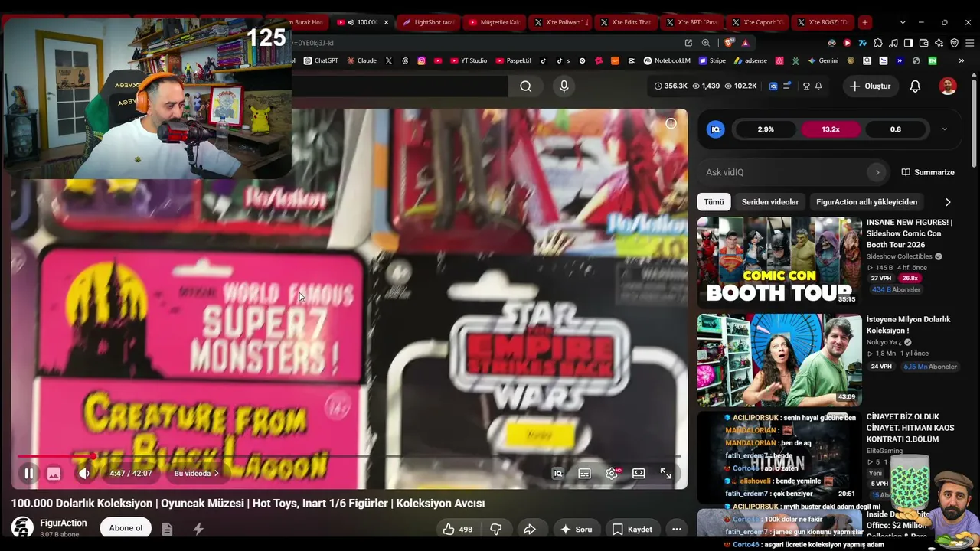Open the Gemini bookmark
The width and height of the screenshot is (980, 551).
click(823, 60)
